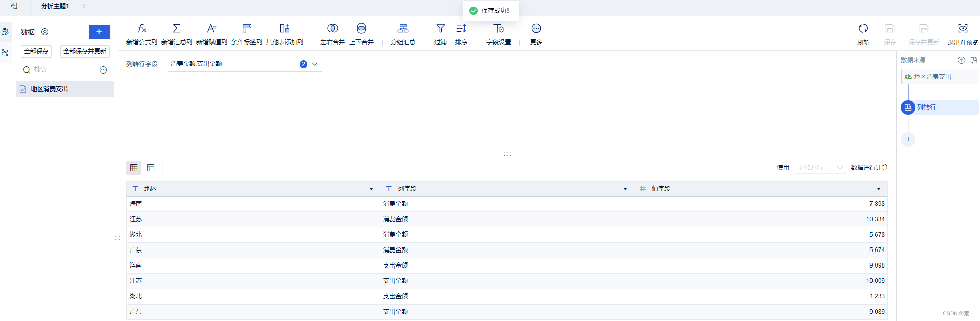Image resolution: width=980 pixels, height=321 pixels.
Task: Click 海南 in the 7,898 row
Action: pyautogui.click(x=136, y=204)
